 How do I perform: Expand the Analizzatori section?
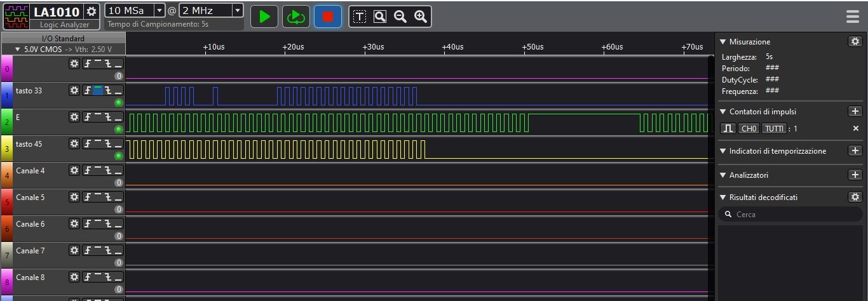[x=722, y=175]
